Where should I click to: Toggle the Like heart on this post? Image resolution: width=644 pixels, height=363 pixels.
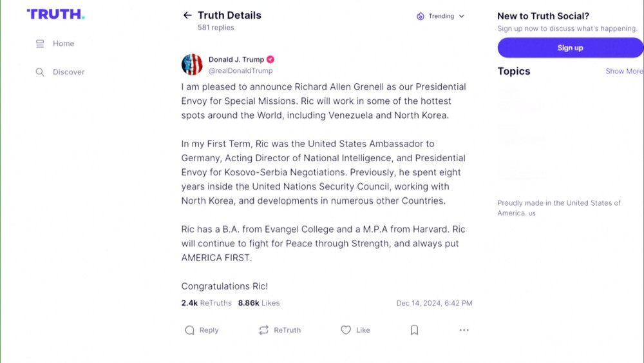[x=346, y=330]
